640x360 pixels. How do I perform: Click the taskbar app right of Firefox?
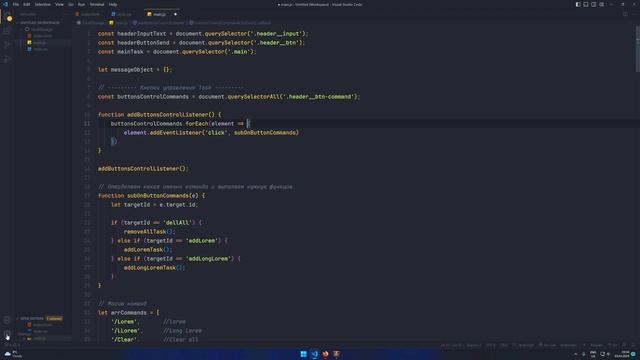point(336,354)
